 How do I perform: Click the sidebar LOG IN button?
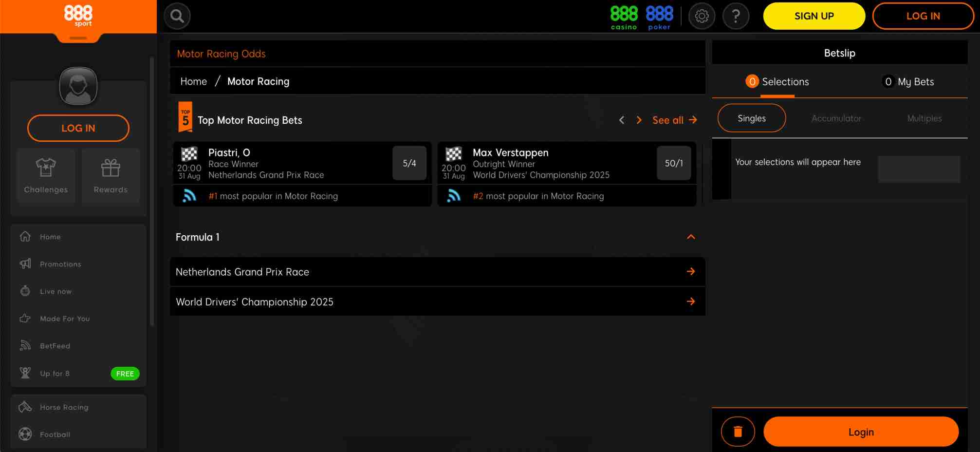[78, 128]
